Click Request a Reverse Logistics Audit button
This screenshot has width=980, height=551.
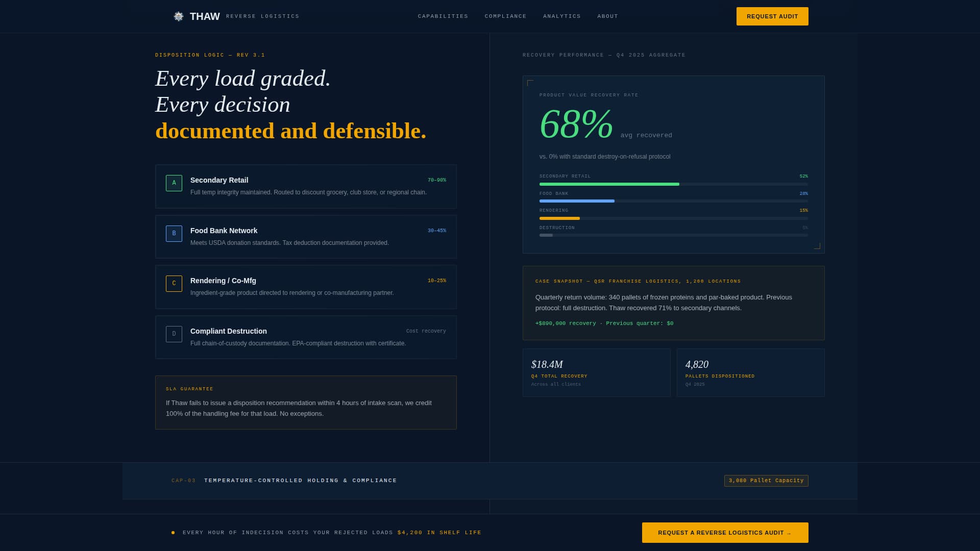(725, 533)
